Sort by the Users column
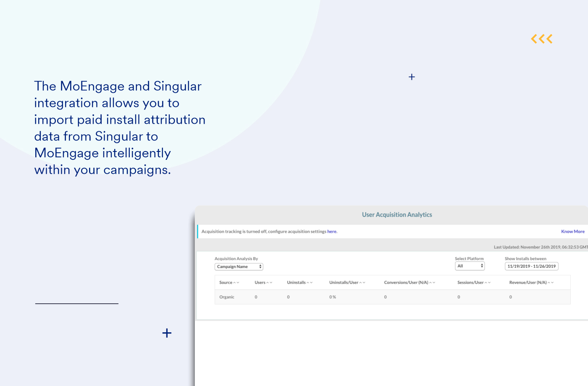 263,283
